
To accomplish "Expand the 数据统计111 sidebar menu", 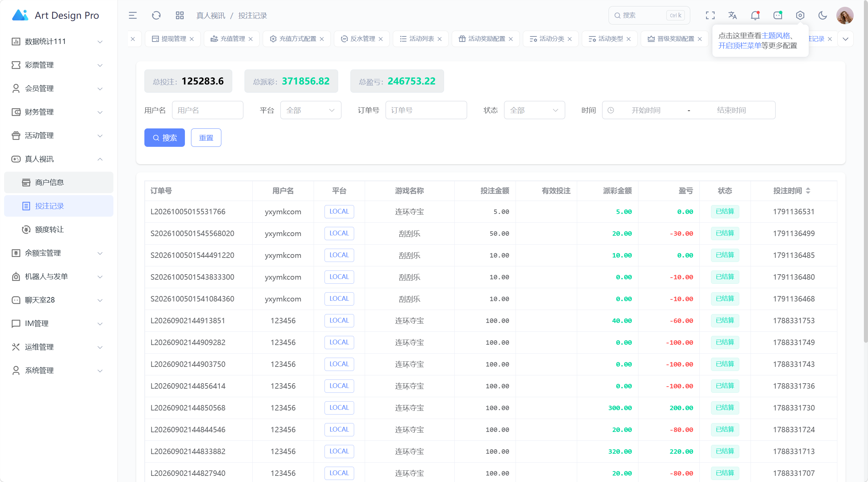I will coord(59,42).
